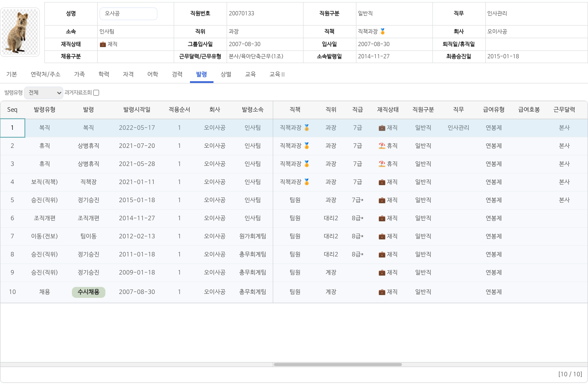Select Seq cell 1 in the first row
Screen dimensions: 588x384
coord(12,128)
